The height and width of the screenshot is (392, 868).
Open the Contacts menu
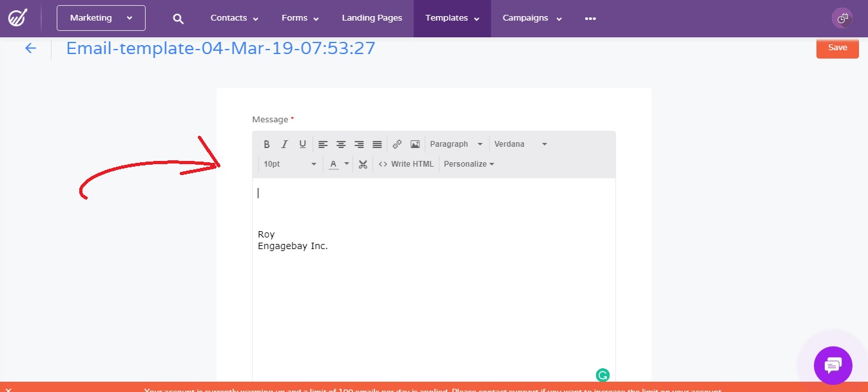[235, 18]
